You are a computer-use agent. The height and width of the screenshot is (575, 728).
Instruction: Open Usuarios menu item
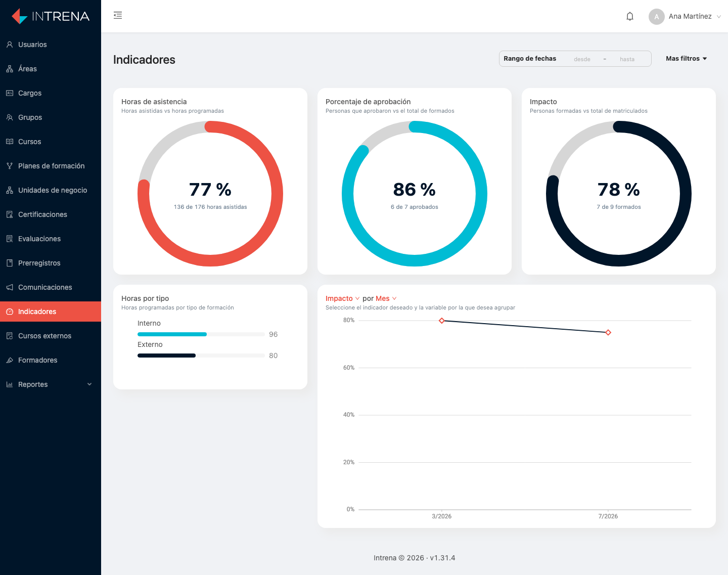tap(51, 45)
